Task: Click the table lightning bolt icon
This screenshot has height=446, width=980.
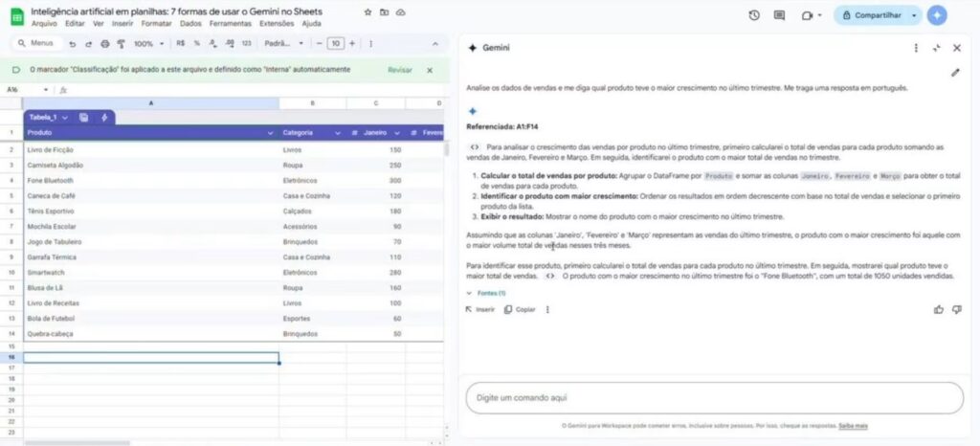Action: pyautogui.click(x=104, y=118)
